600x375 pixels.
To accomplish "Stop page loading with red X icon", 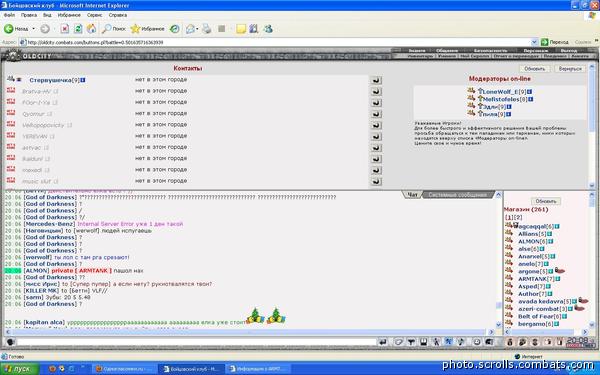I will 65,29.
